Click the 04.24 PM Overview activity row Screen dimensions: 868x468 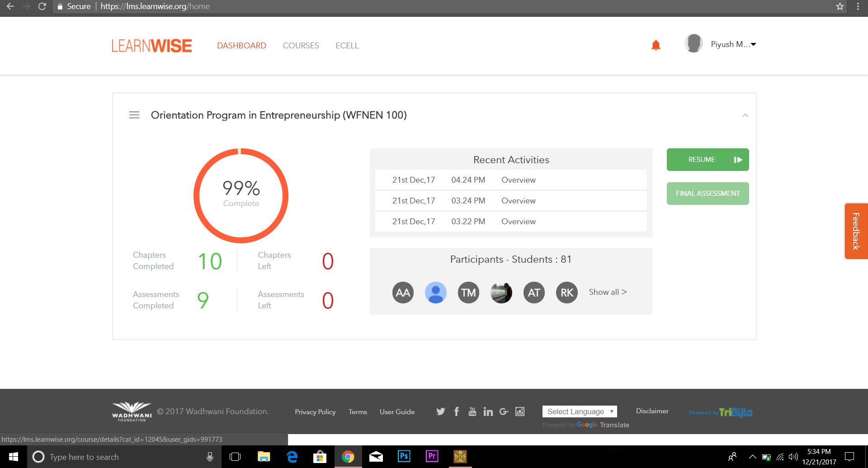511,180
